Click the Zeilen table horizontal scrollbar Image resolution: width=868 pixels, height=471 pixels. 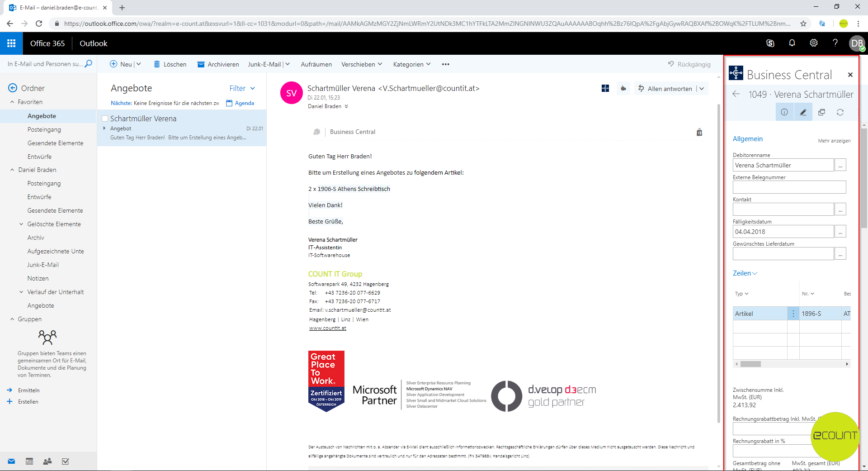point(792,364)
